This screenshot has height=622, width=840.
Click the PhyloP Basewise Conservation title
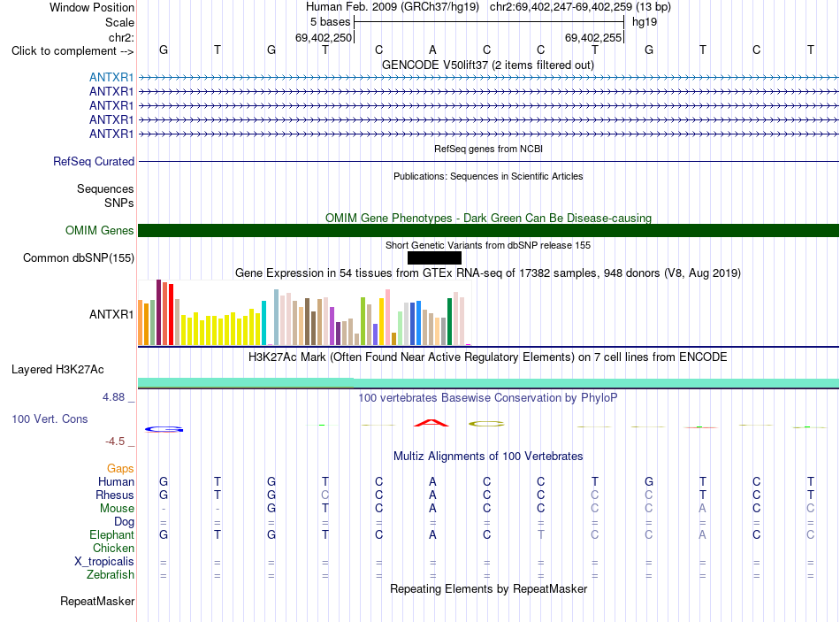click(x=488, y=398)
